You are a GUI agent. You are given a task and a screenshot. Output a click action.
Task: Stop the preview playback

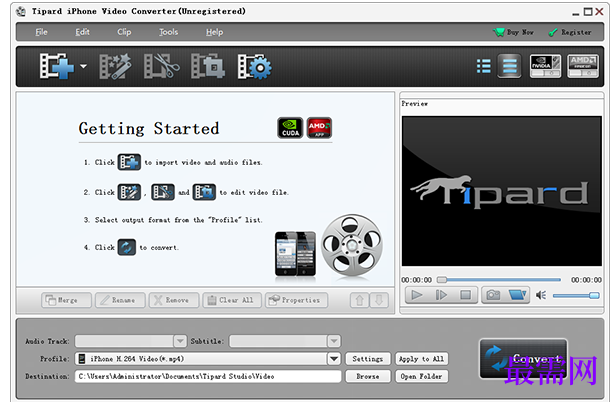(466, 295)
